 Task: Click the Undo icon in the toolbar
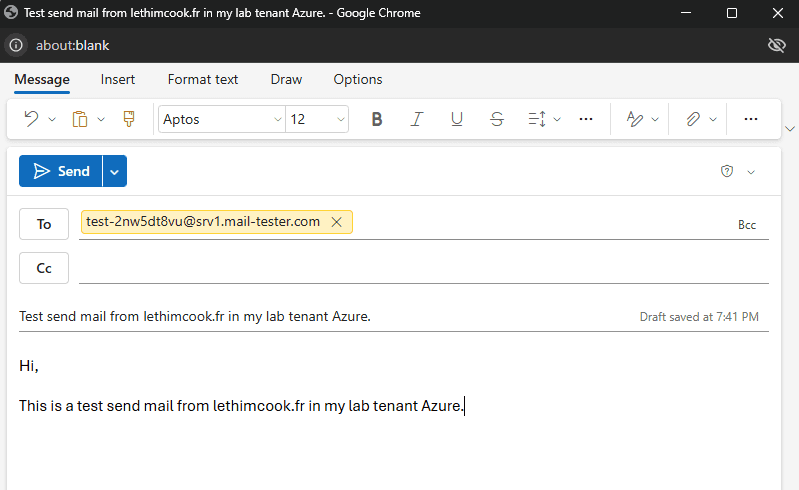[x=31, y=119]
